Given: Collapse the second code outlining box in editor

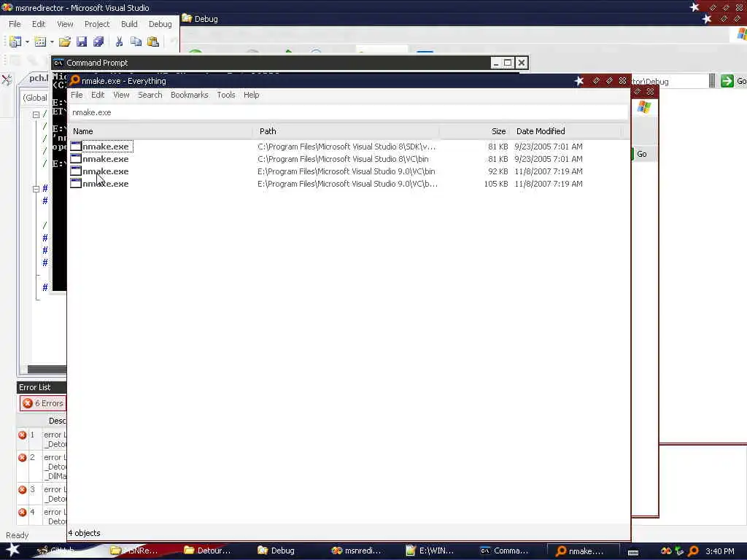Looking at the screenshot, I should [36, 189].
